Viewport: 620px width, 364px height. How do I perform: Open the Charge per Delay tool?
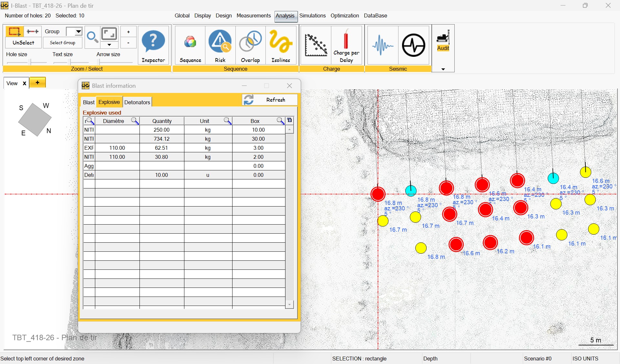click(x=346, y=45)
